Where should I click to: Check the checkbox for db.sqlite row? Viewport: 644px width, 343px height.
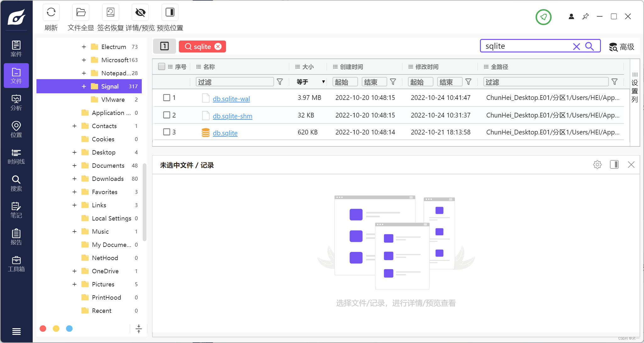click(167, 132)
